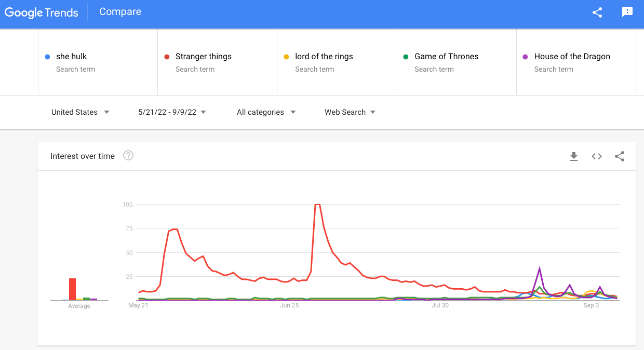Click the blue color dot for she hulk

tap(47, 56)
